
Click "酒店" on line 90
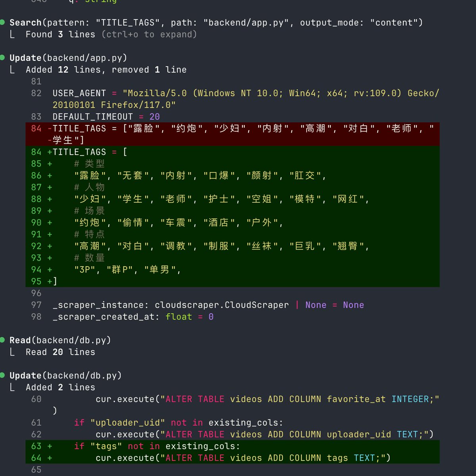click(x=219, y=223)
